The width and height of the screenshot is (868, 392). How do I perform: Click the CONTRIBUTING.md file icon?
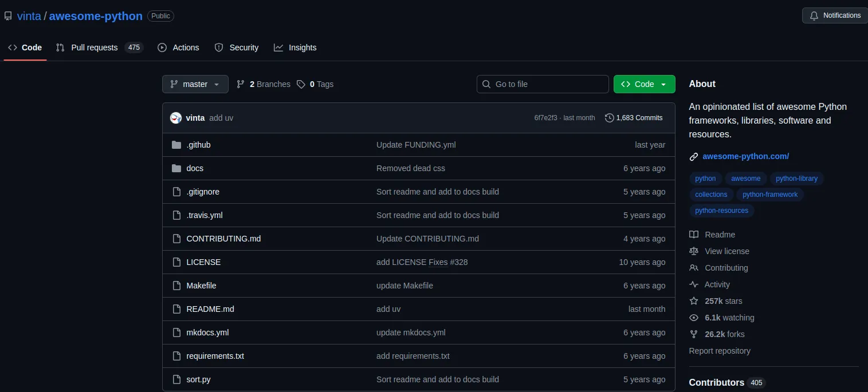coord(176,239)
